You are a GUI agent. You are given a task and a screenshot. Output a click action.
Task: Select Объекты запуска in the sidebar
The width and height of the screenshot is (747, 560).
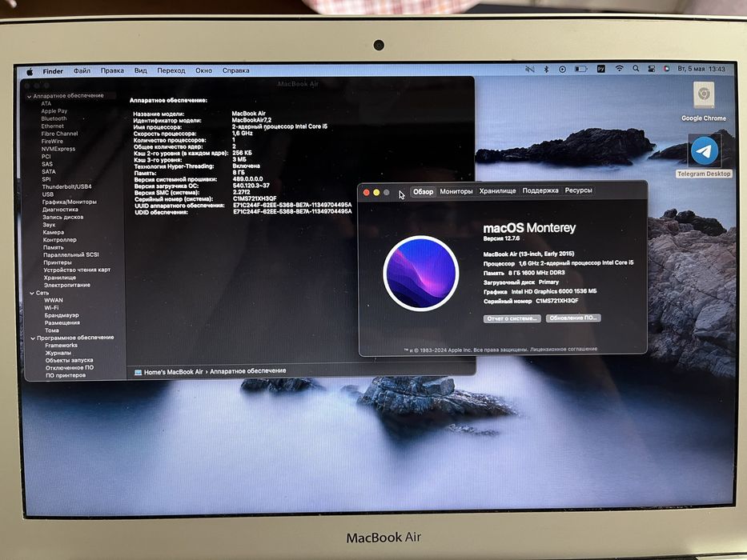(x=69, y=361)
